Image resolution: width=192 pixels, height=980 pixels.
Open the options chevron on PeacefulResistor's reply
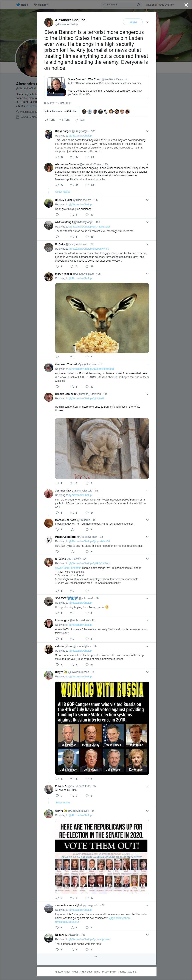click(x=147, y=537)
